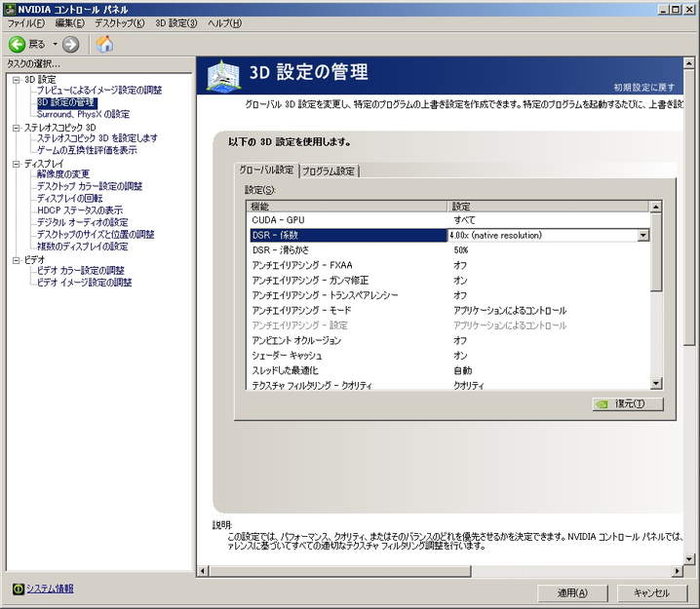Switch to プログラム設定 tab
Image resolution: width=700 pixels, height=609 pixels.
point(329,171)
